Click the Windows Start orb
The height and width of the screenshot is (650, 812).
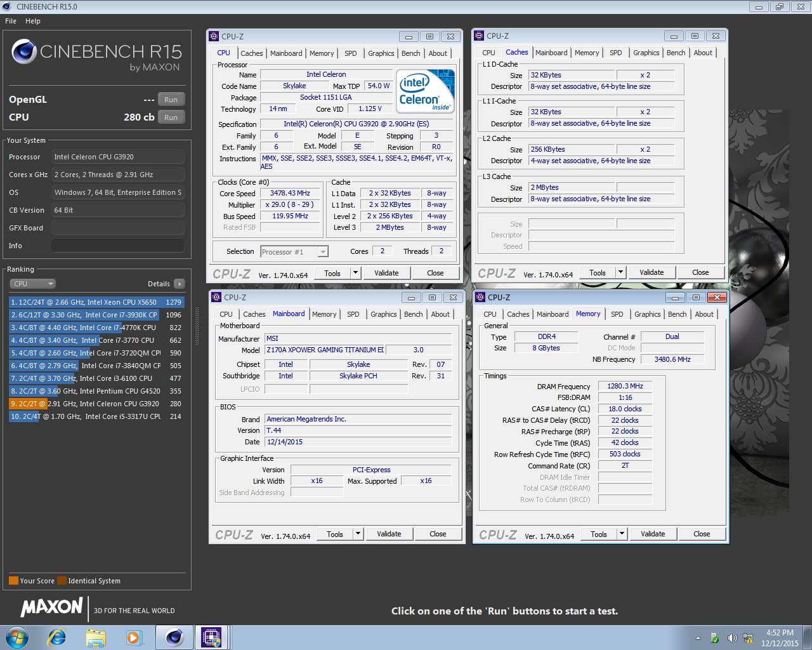(17, 637)
